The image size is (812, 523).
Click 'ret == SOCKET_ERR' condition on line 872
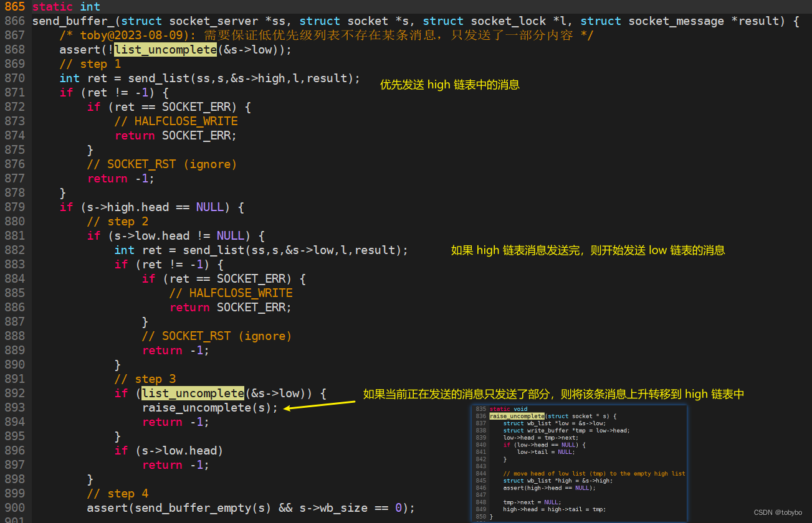pos(176,107)
